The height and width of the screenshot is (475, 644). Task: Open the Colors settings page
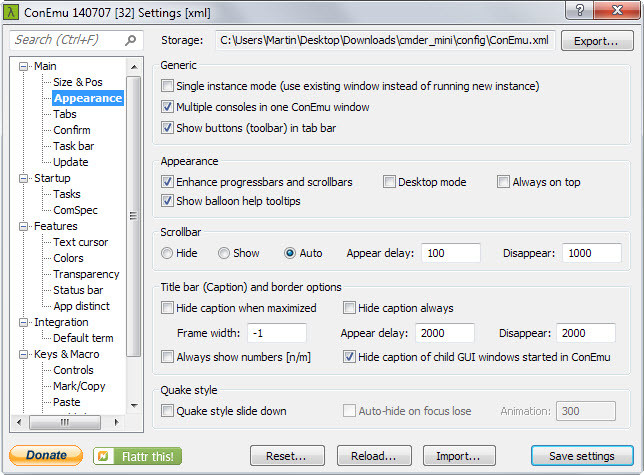point(68,258)
